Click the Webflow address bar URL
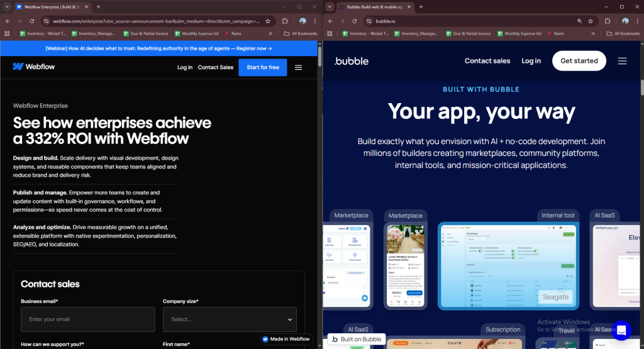 (x=156, y=21)
